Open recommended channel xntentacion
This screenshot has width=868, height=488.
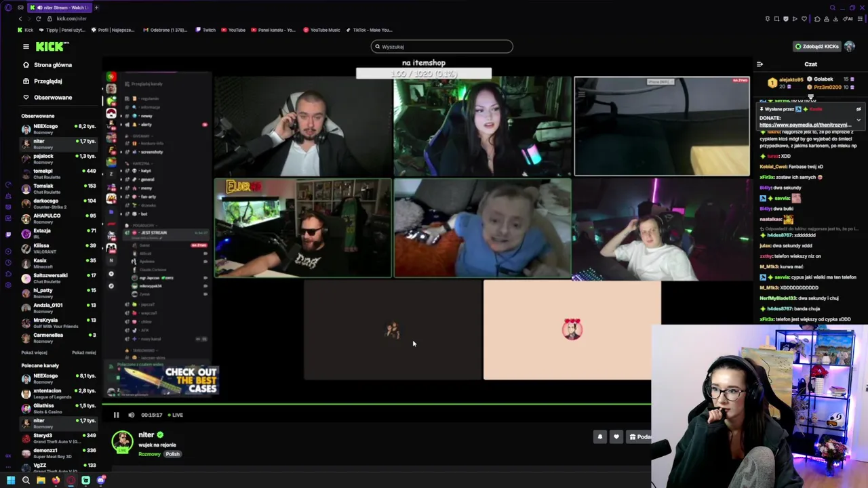pos(59,393)
